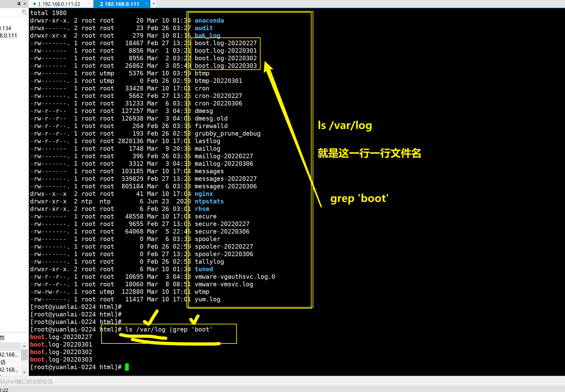Click the 'grubby_prune_debug' file name
The width and height of the screenshot is (565, 392).
click(227, 134)
